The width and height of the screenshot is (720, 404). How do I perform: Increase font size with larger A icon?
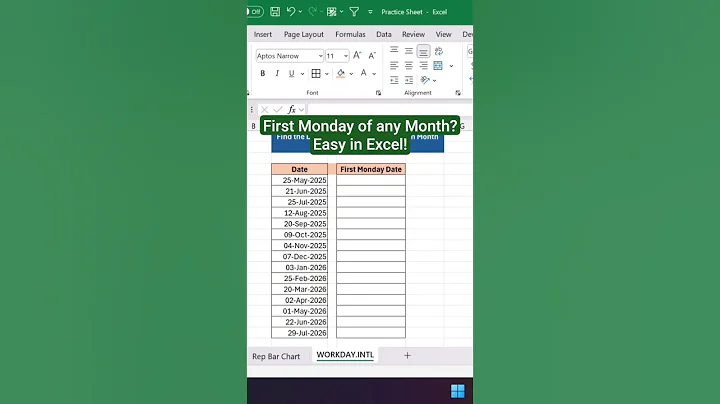(x=357, y=56)
